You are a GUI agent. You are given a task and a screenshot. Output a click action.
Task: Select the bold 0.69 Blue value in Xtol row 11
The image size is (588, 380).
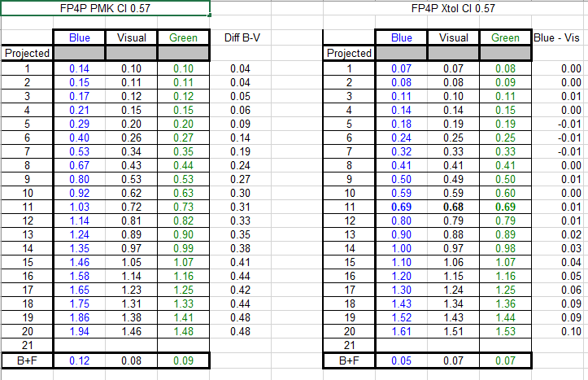click(x=402, y=207)
